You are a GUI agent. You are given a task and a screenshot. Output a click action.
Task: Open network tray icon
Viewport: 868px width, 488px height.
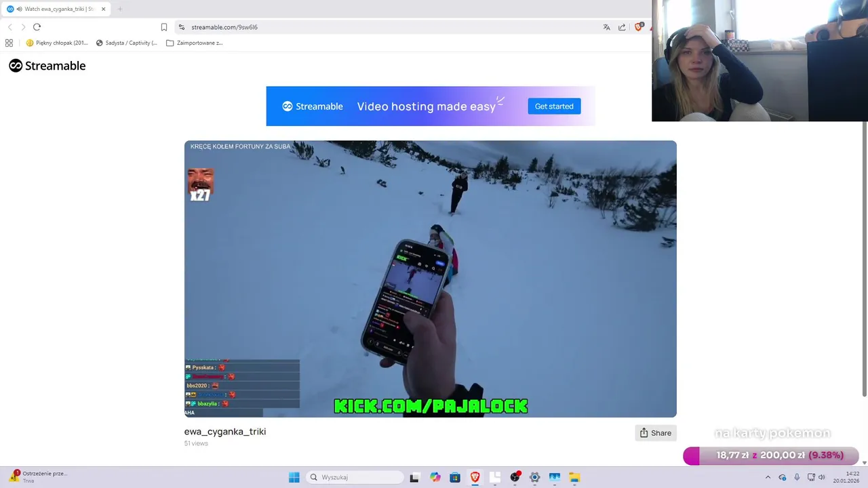pyautogui.click(x=811, y=477)
